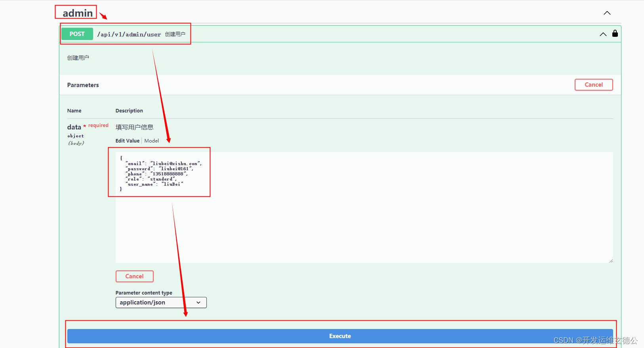Click inside the JSON request body textarea
Image resolution: width=644 pixels, height=348 pixels.
[x=364, y=207]
